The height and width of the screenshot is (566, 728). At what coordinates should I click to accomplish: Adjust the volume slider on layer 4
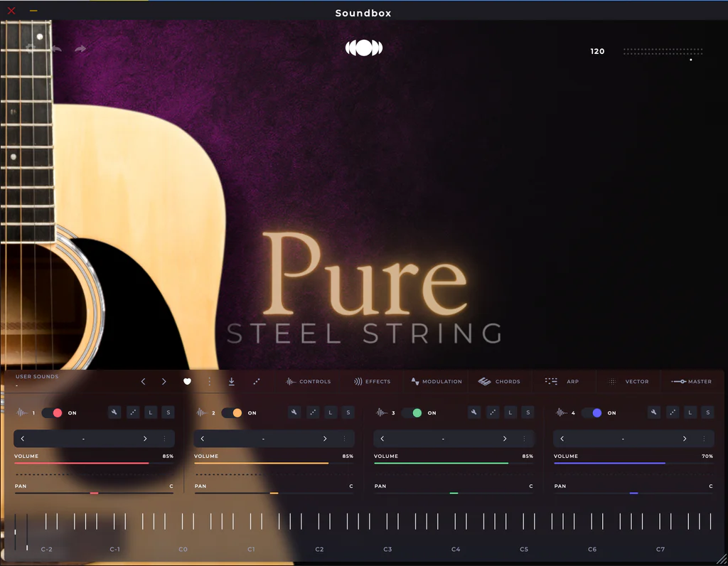(x=633, y=462)
